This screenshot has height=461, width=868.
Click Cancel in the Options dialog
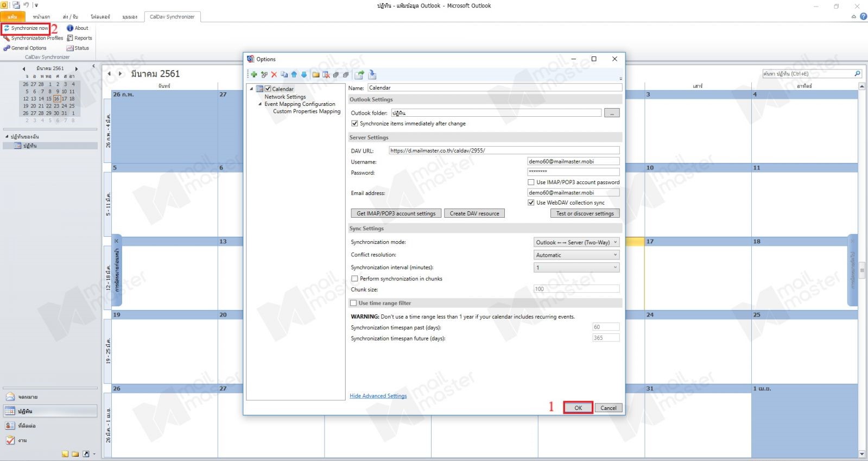point(609,408)
